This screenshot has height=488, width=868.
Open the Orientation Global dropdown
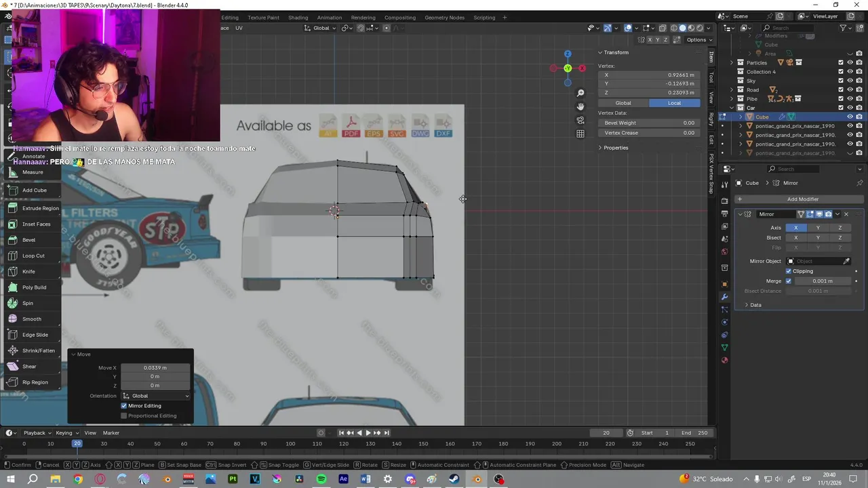coord(157,396)
